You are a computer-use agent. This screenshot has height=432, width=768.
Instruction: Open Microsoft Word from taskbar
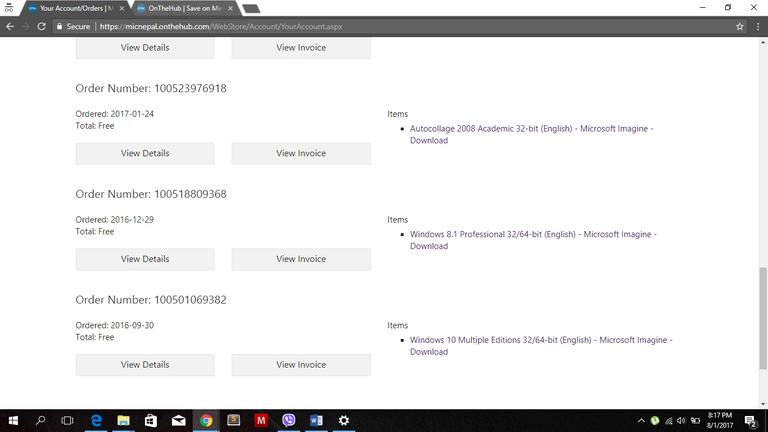click(316, 421)
